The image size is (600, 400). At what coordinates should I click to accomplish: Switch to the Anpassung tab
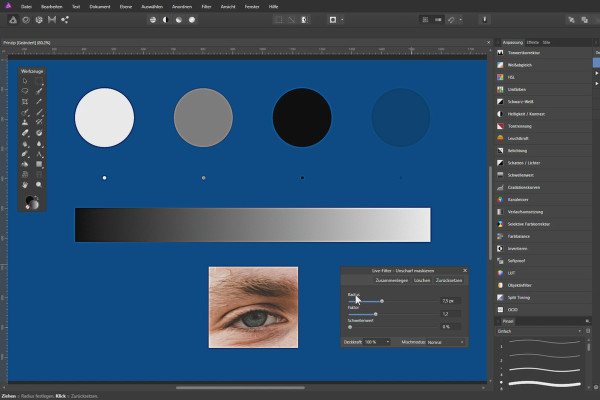(x=513, y=42)
